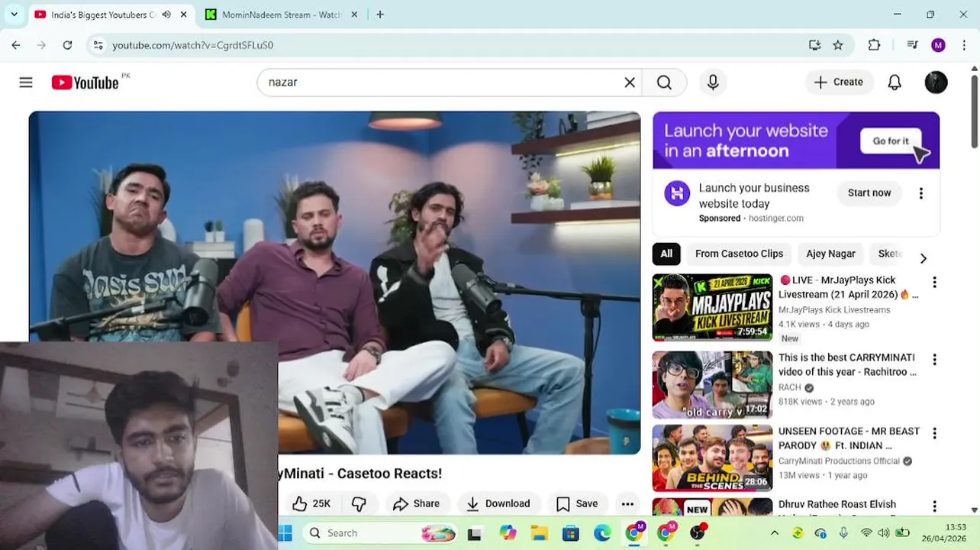
Task: Click the taskbar Search box
Action: (380, 533)
